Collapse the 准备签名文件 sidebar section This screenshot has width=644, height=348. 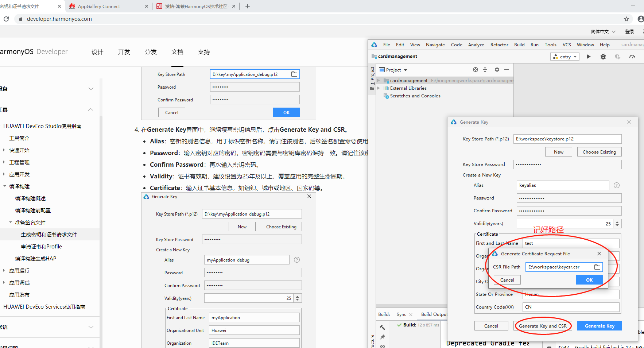click(x=11, y=223)
